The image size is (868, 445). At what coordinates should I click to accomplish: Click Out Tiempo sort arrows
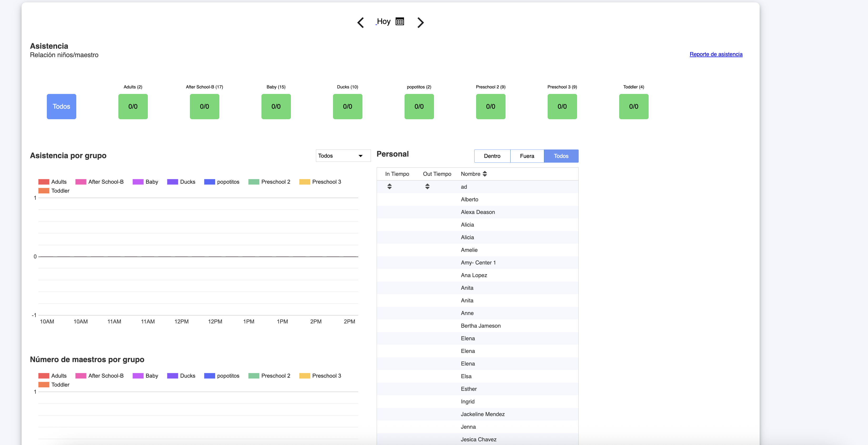click(x=427, y=186)
